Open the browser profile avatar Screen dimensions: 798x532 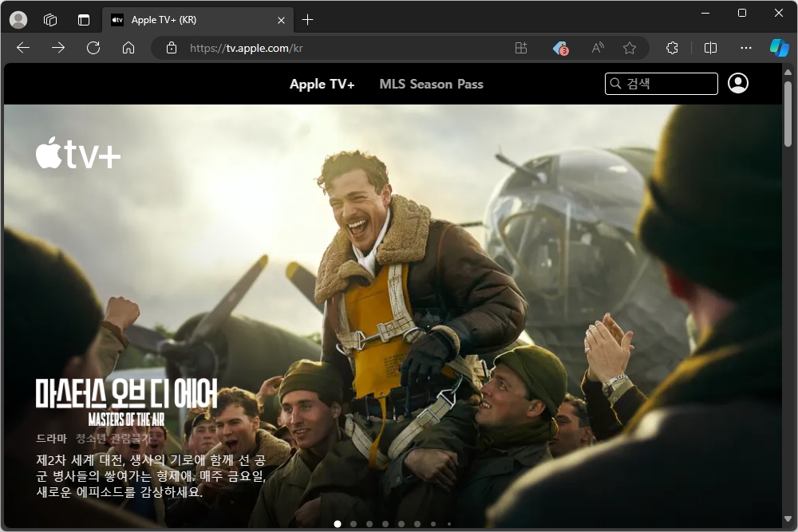pyautogui.click(x=18, y=20)
